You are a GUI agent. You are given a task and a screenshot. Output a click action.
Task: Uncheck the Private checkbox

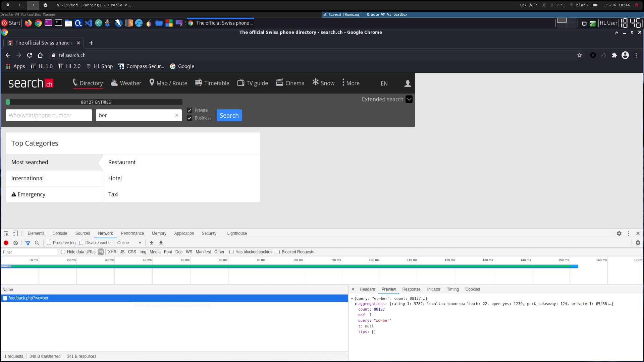[x=190, y=110]
